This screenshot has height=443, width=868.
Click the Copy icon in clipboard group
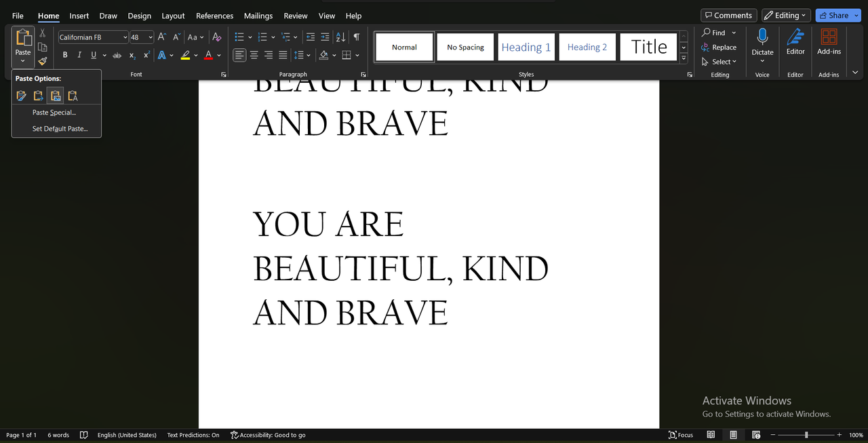tap(42, 47)
